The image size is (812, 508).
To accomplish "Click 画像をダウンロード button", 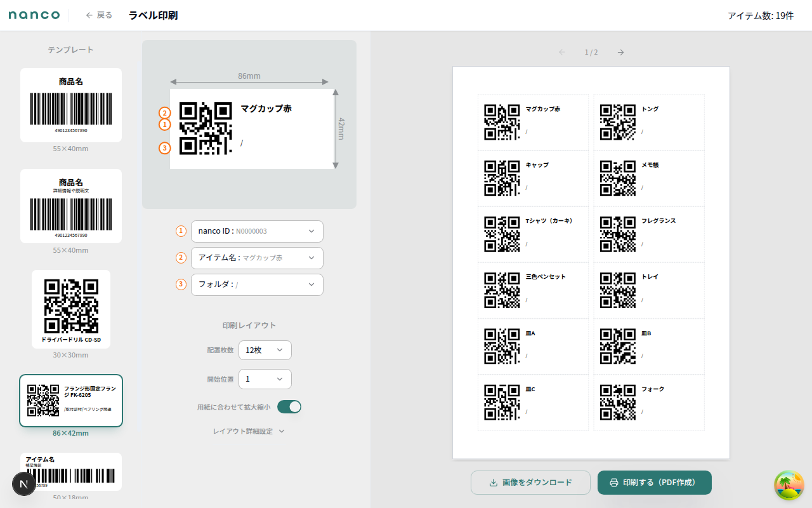I will (x=530, y=483).
